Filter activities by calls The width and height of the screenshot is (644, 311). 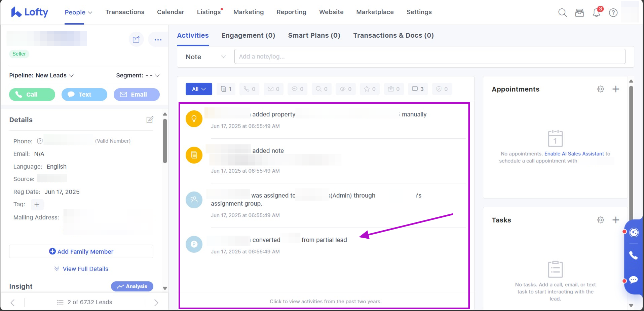249,89
